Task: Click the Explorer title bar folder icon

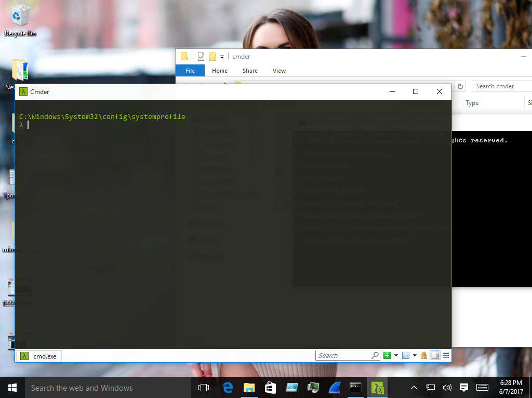Action: [x=184, y=56]
